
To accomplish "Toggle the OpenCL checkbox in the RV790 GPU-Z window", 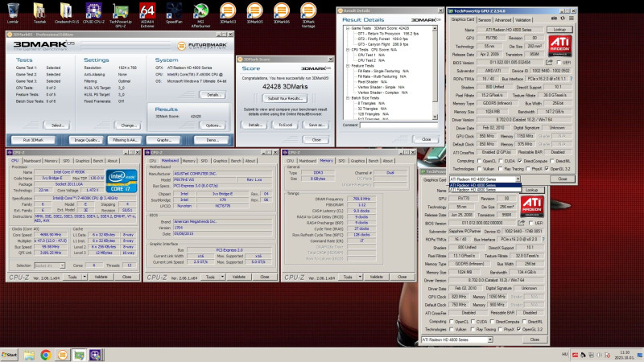I will point(479,162).
